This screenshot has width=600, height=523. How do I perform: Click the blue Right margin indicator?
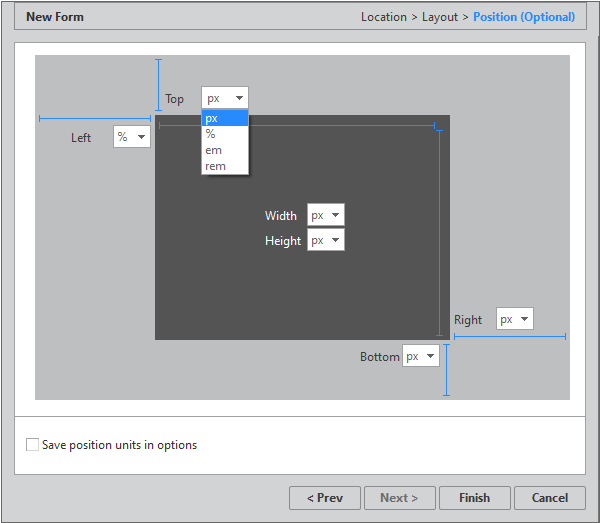pyautogui.click(x=509, y=336)
